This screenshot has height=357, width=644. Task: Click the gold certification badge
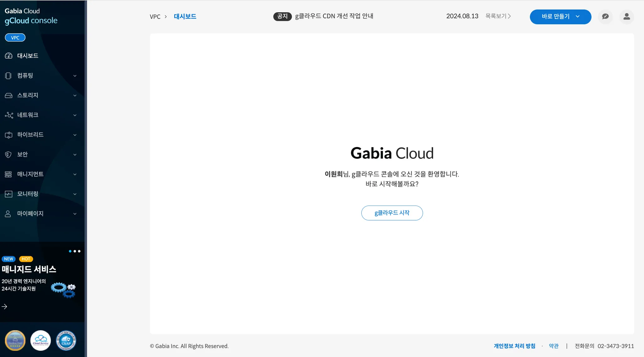tap(15, 340)
